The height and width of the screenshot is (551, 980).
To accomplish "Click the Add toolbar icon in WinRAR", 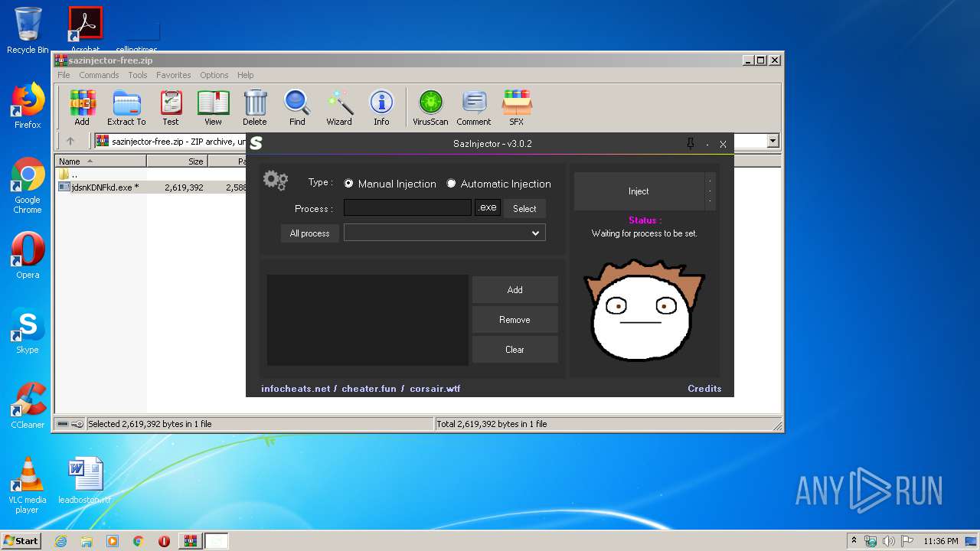I will pyautogui.click(x=82, y=107).
